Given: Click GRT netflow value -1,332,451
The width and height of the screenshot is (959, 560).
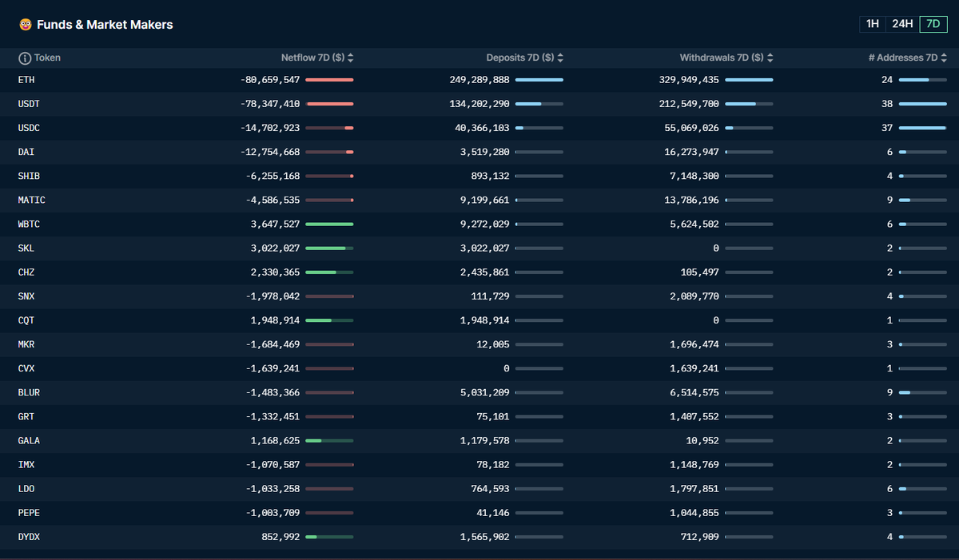Looking at the screenshot, I should tap(273, 416).
